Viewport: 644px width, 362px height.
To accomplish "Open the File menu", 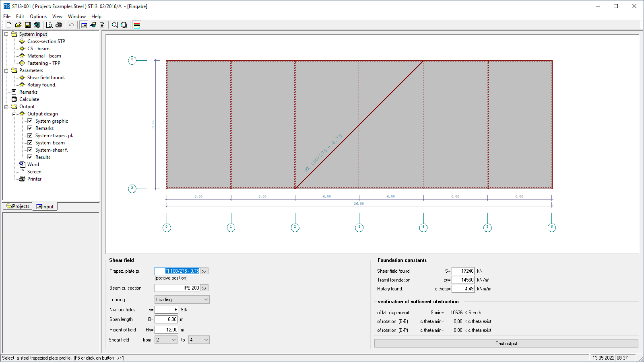I will (7, 16).
